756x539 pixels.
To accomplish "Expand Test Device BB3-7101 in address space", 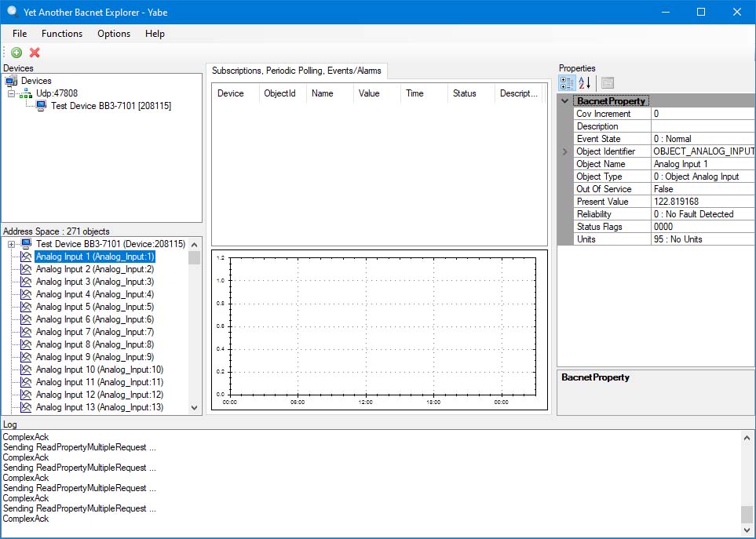I will click(x=10, y=244).
